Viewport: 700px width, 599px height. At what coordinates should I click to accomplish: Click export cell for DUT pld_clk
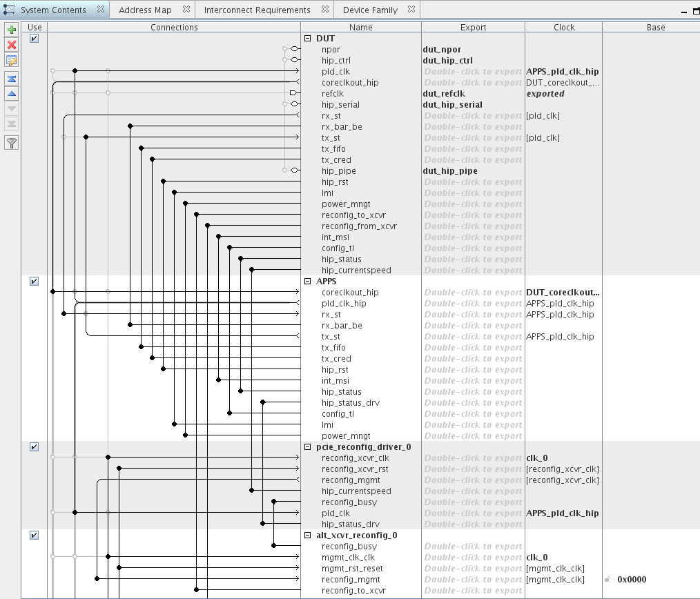pos(473,72)
